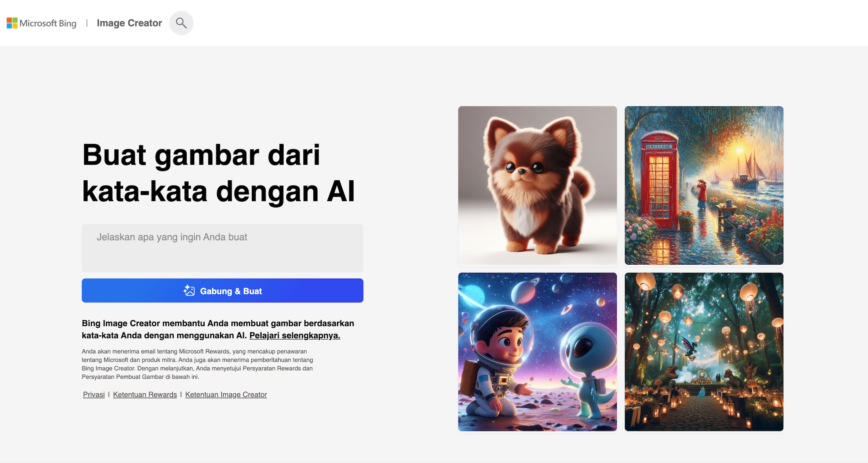The width and height of the screenshot is (868, 463).
Task: Click the bold 'Bing Image Creator membantu' paragraph
Action: (218, 329)
